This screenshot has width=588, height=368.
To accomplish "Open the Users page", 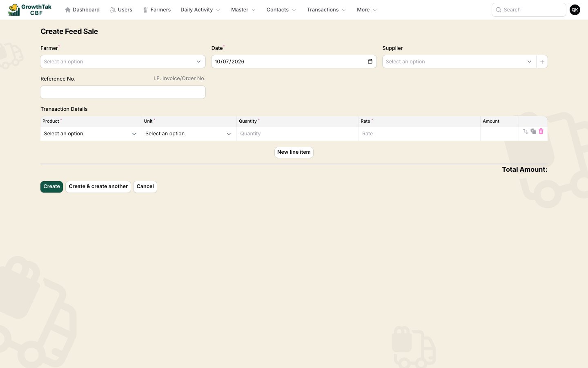I will click(x=121, y=10).
